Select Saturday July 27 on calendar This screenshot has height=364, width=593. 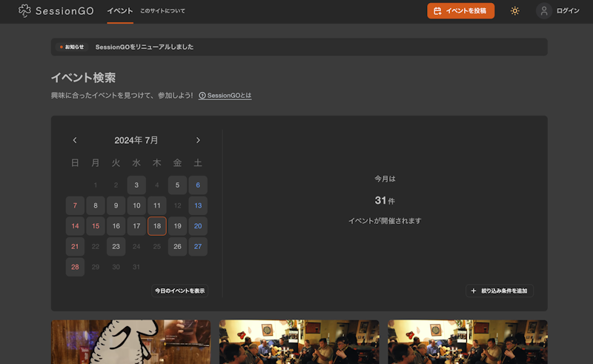(198, 246)
